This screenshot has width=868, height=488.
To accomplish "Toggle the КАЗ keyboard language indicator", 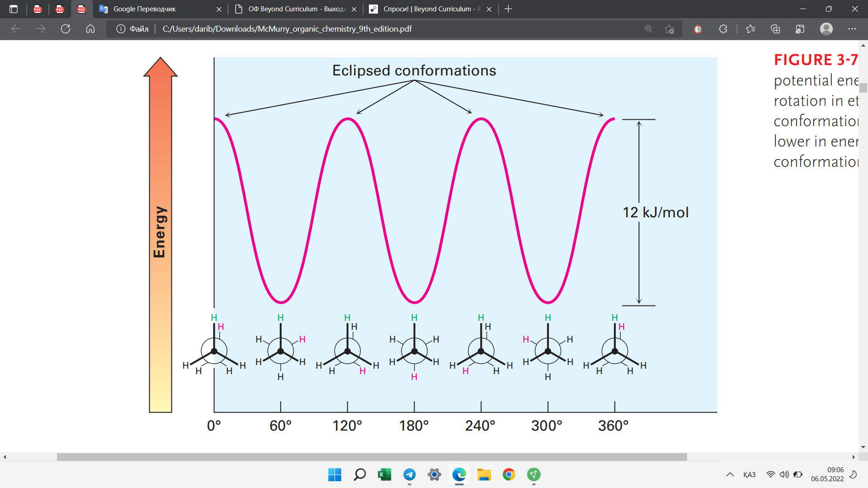I will click(x=749, y=474).
